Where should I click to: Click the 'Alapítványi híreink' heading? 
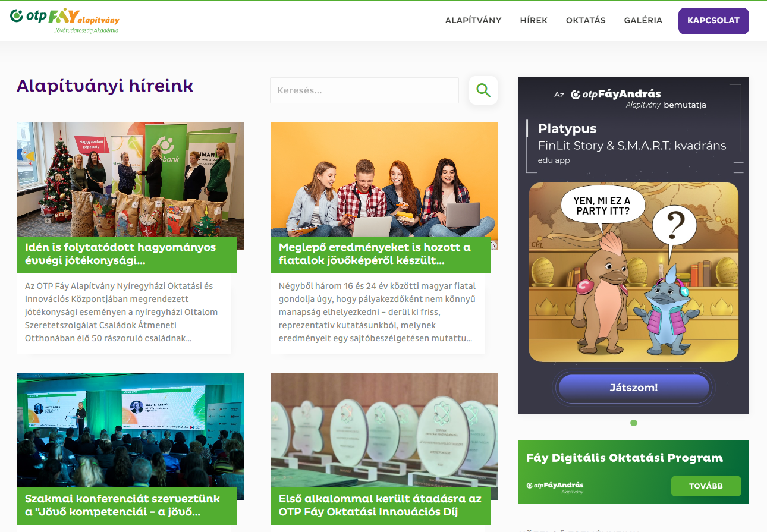pyautogui.click(x=105, y=86)
